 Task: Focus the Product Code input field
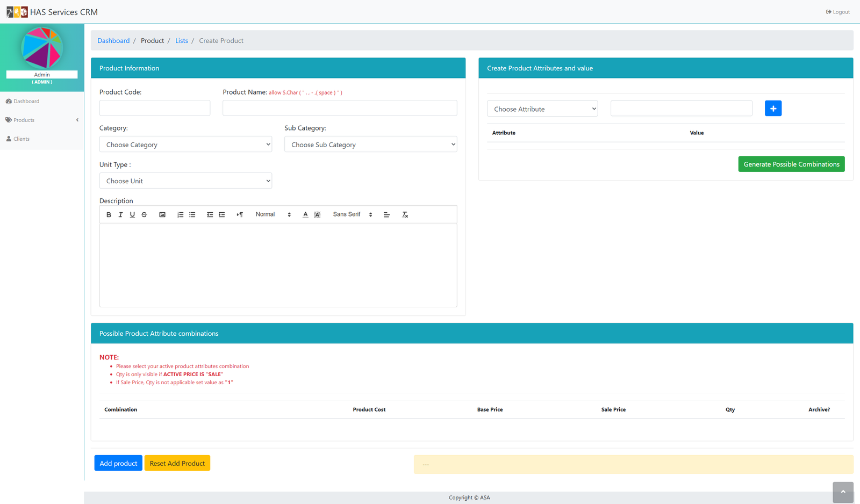click(x=155, y=108)
